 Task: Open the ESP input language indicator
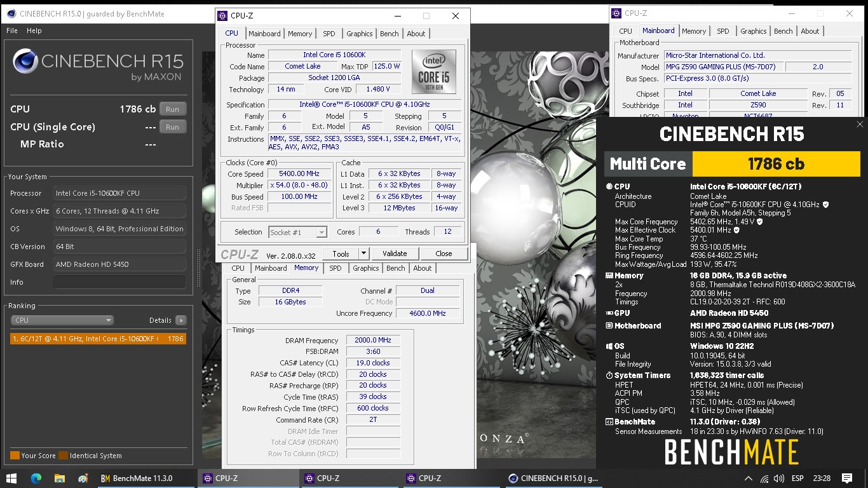pos(797,478)
